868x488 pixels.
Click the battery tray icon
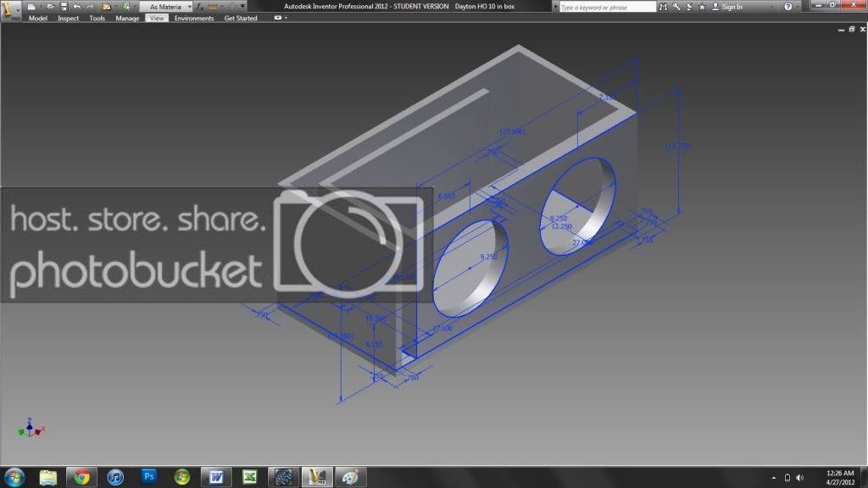click(x=787, y=478)
